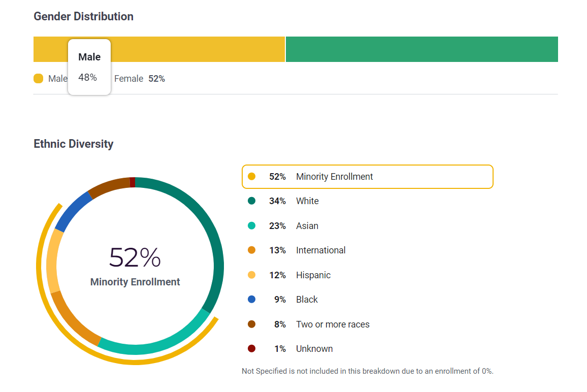The width and height of the screenshot is (587, 392).
Task: Click the Unknown legend entry
Action: click(x=314, y=349)
